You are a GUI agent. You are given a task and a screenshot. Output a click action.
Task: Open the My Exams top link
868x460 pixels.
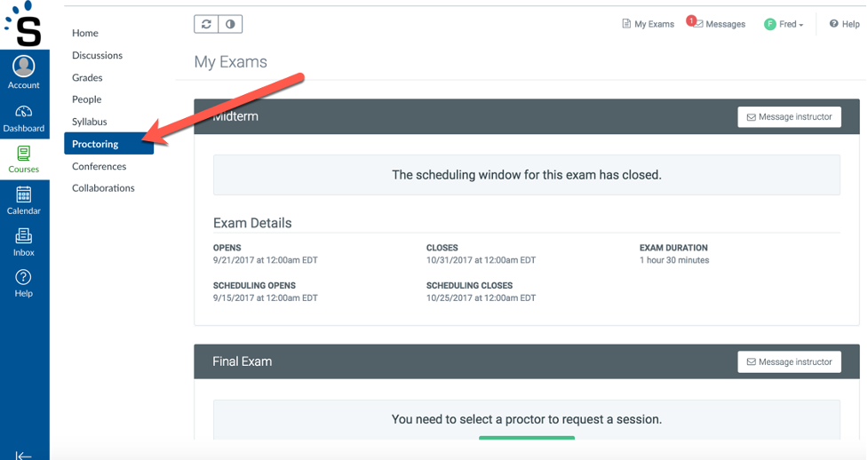coord(648,24)
